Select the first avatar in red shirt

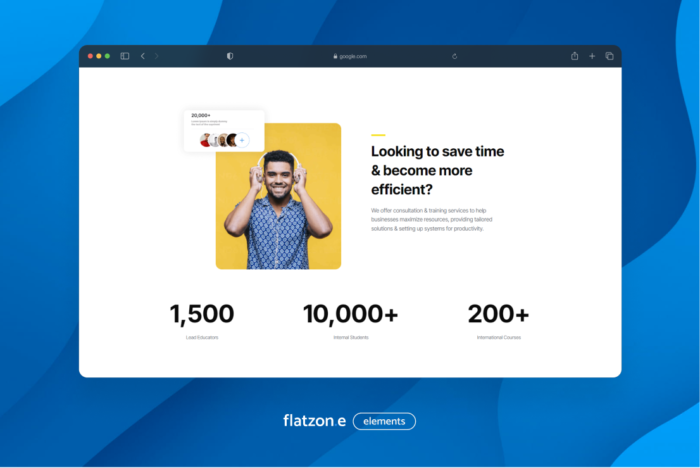click(x=205, y=140)
